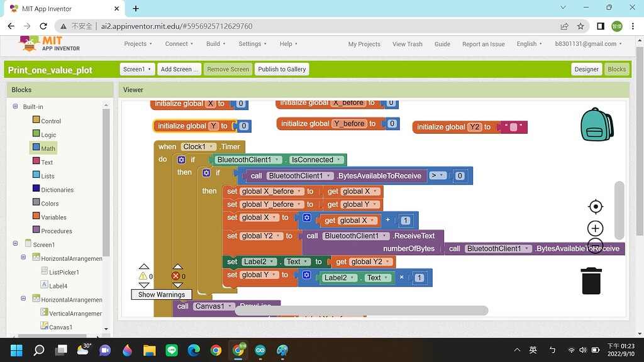Click Publish to Gallery
Image resolution: width=644 pixels, height=362 pixels.
coord(282,69)
